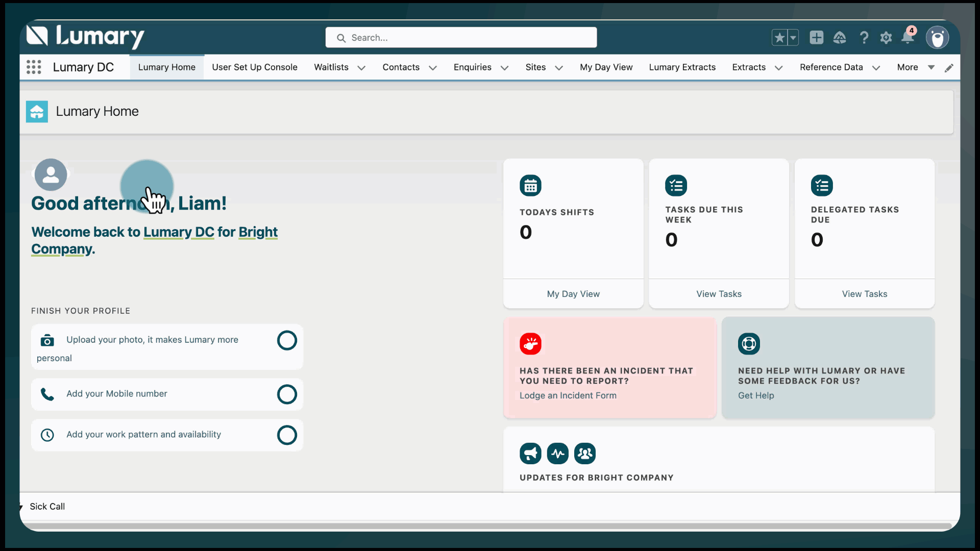
Task: Expand the Waitlists tab chevron
Action: pyautogui.click(x=361, y=68)
